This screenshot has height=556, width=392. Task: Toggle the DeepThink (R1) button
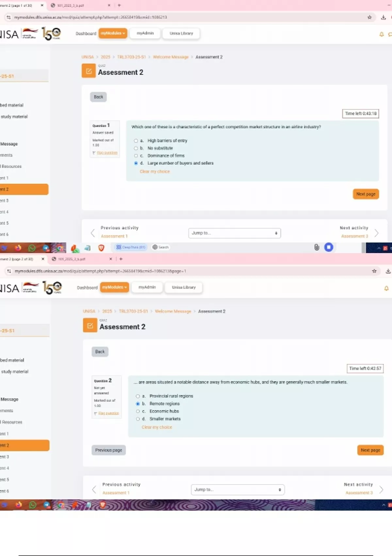(131, 247)
